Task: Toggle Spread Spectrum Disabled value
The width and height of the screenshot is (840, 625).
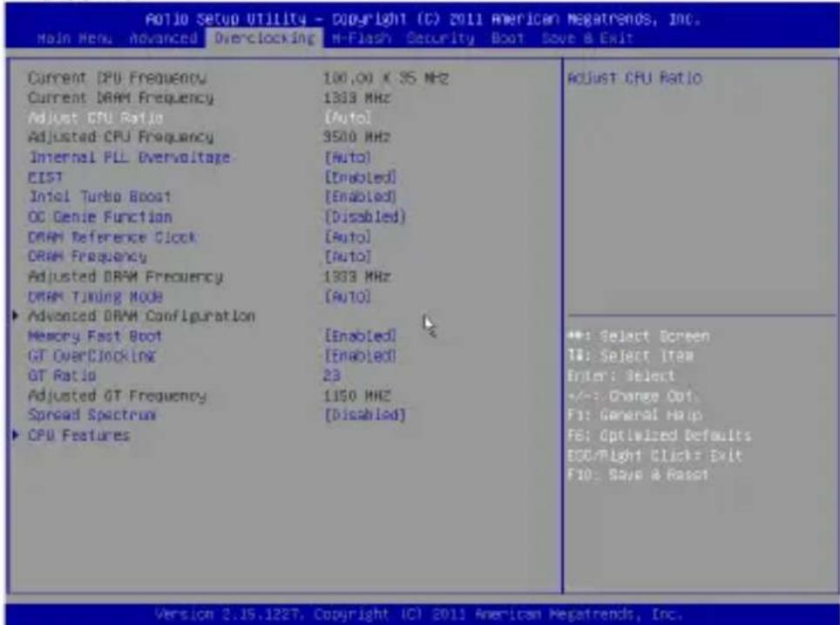Action: click(365, 415)
